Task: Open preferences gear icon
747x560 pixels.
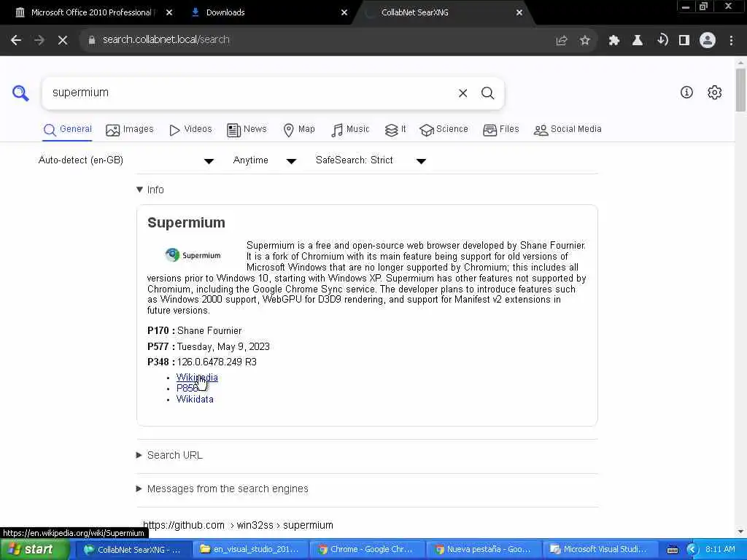Action: (714, 93)
